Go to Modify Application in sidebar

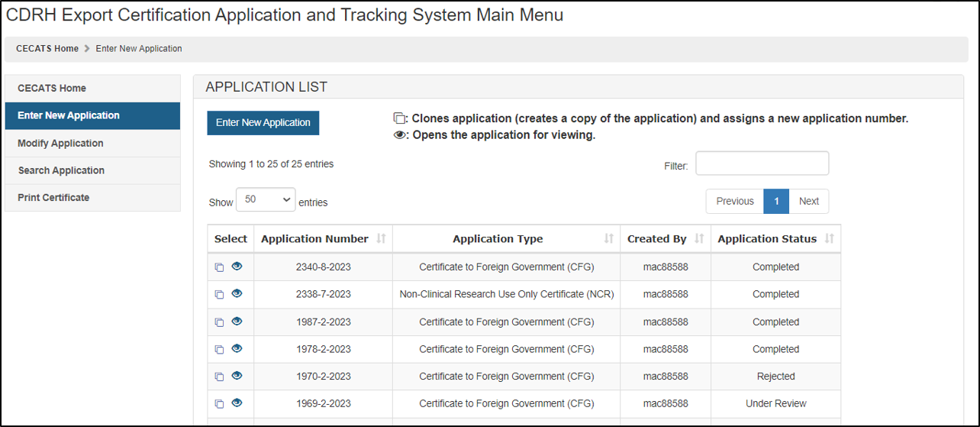tap(60, 143)
